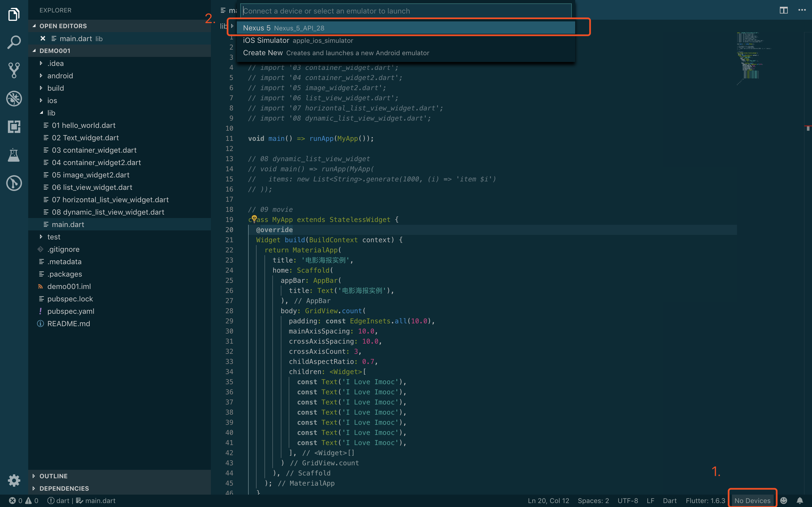Viewport: 812px width, 507px height.
Task: Click the Manage gear icon
Action: pyautogui.click(x=14, y=481)
